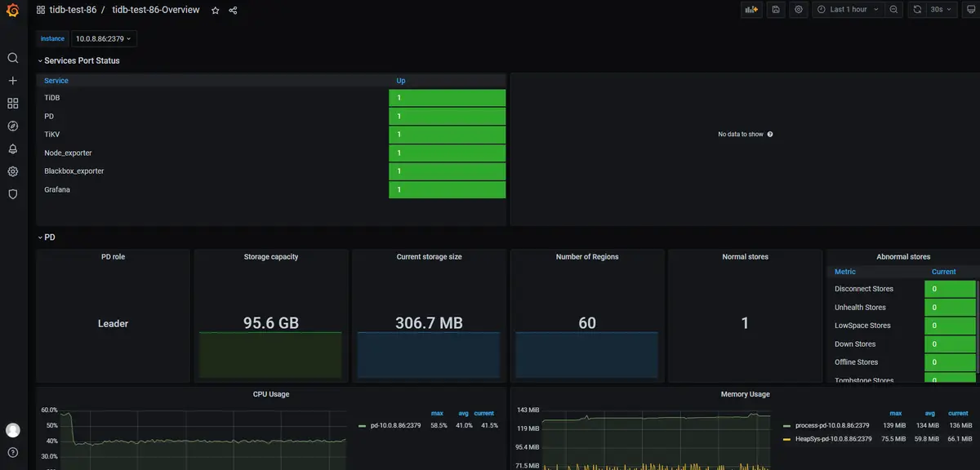980x470 pixels.
Task: Click the 60 regions stat value
Action: click(x=587, y=323)
